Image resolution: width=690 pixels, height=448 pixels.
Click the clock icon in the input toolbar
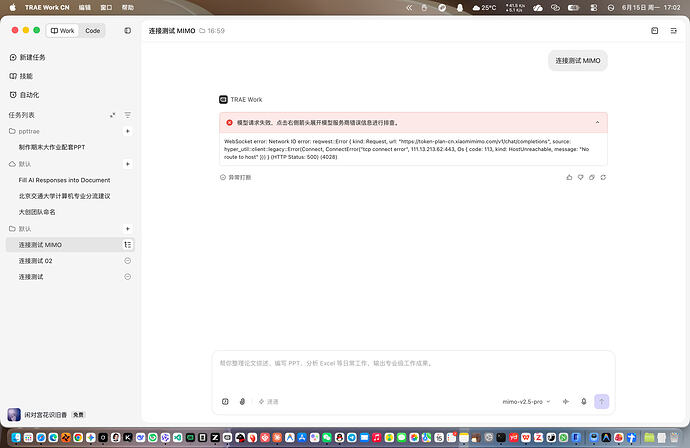click(225, 401)
